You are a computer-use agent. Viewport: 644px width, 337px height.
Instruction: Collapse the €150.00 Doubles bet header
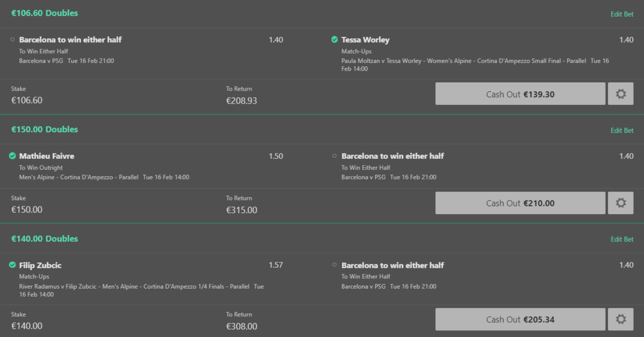pos(44,129)
